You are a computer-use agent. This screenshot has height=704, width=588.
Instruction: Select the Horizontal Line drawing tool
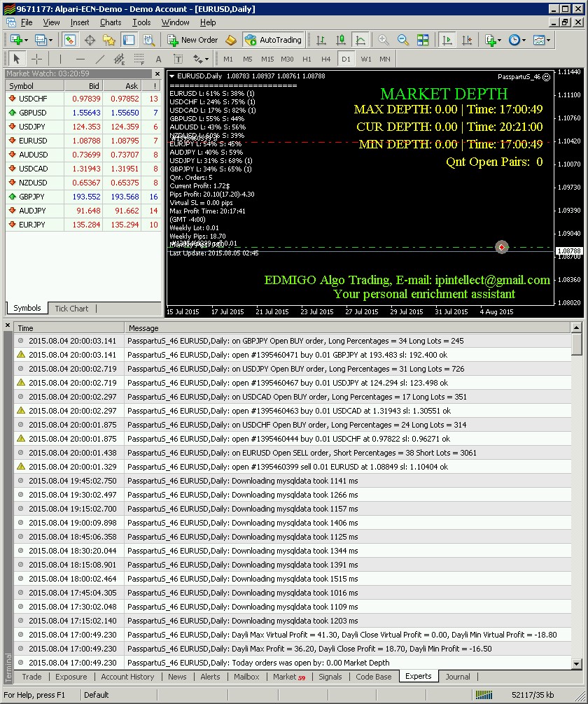(80, 59)
